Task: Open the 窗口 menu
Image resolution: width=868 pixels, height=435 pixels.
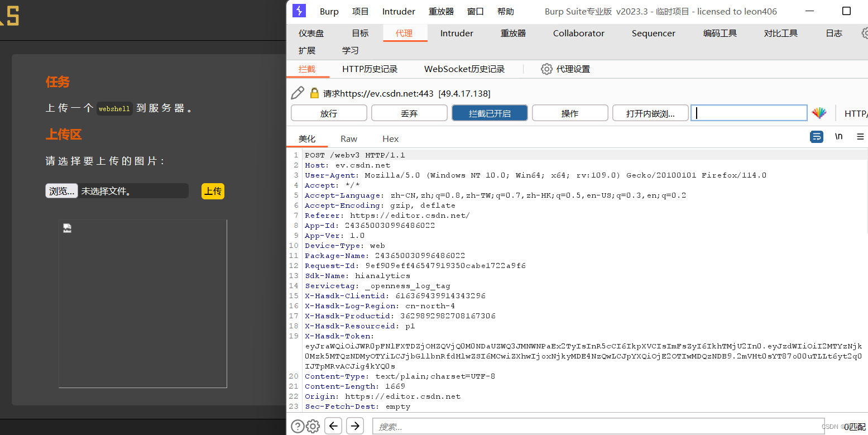Action: click(x=476, y=11)
